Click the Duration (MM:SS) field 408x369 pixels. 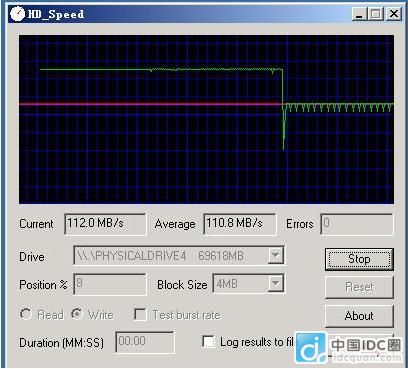click(x=145, y=342)
